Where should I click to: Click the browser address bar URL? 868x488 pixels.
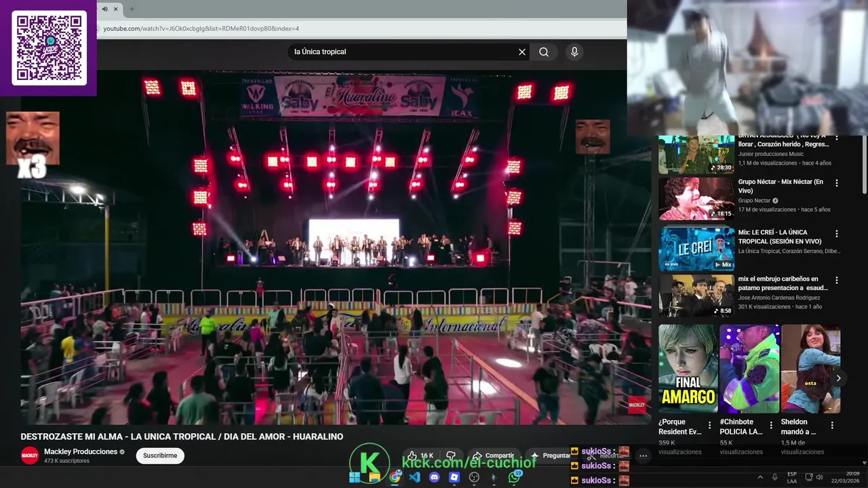coord(201,28)
